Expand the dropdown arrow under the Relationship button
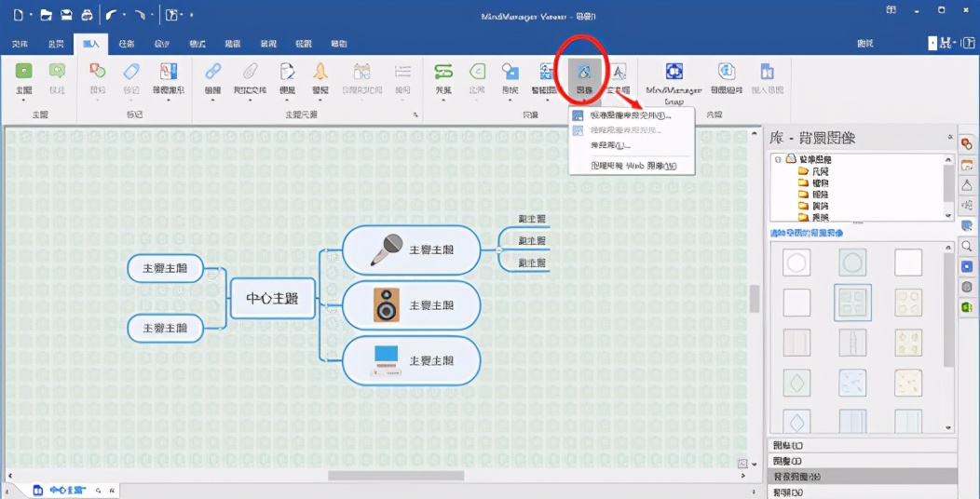 (x=443, y=100)
